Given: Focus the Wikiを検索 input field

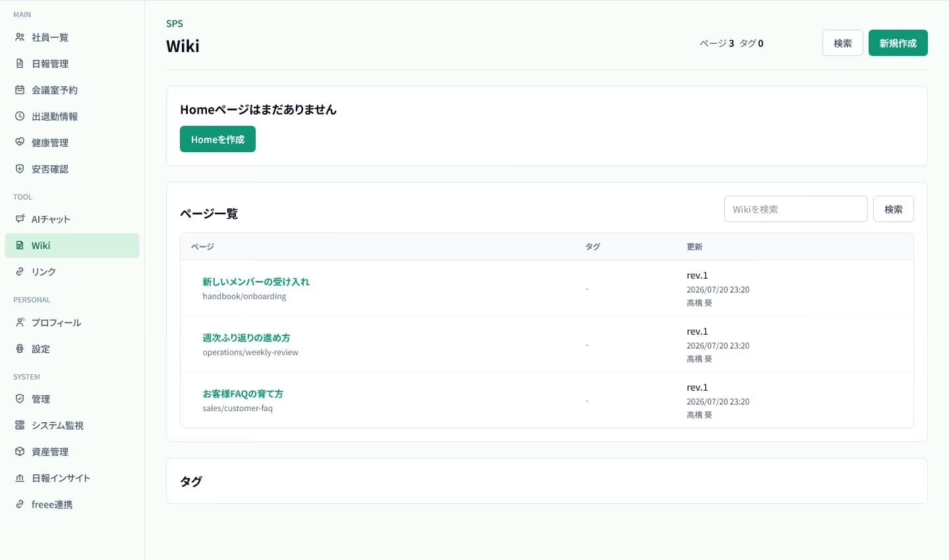Looking at the screenshot, I should pos(795,209).
